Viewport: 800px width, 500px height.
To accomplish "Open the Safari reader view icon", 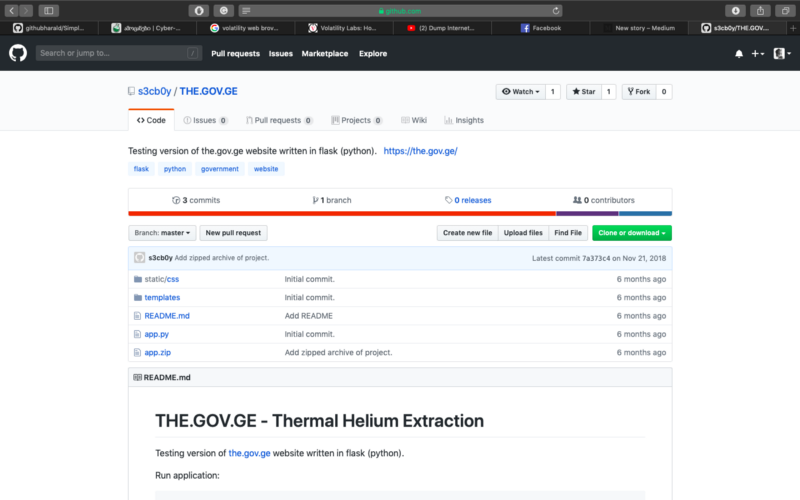I will coord(246,11).
